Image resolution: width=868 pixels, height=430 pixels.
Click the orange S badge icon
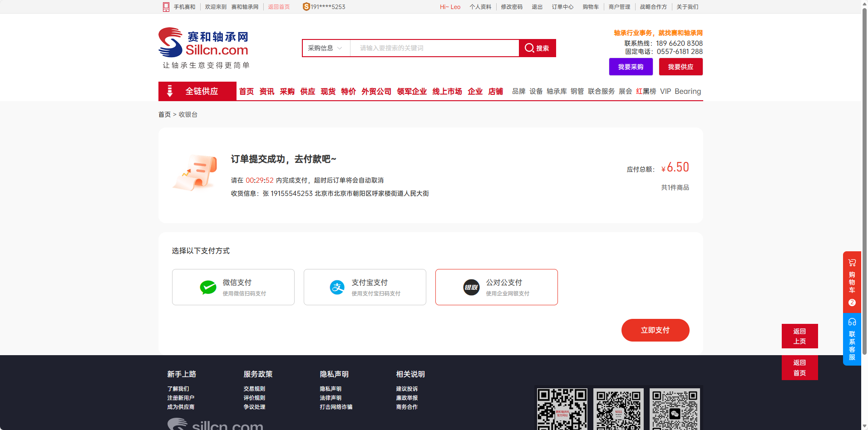[306, 7]
